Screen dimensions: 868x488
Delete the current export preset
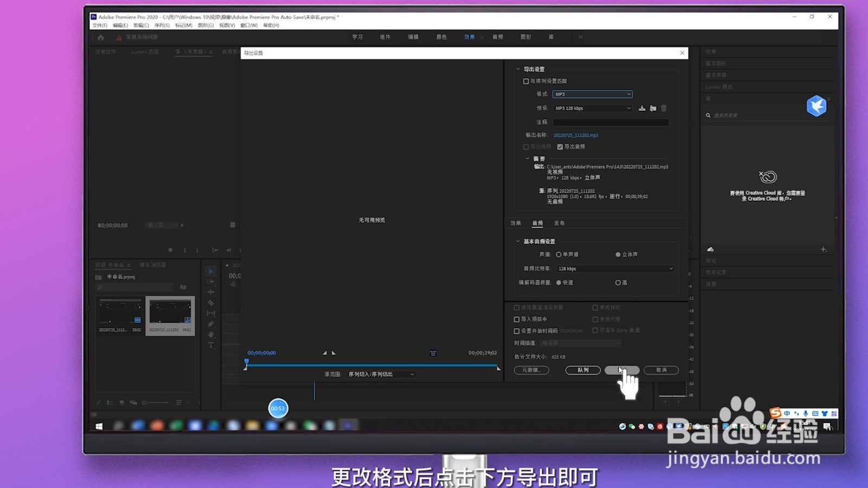tap(664, 108)
